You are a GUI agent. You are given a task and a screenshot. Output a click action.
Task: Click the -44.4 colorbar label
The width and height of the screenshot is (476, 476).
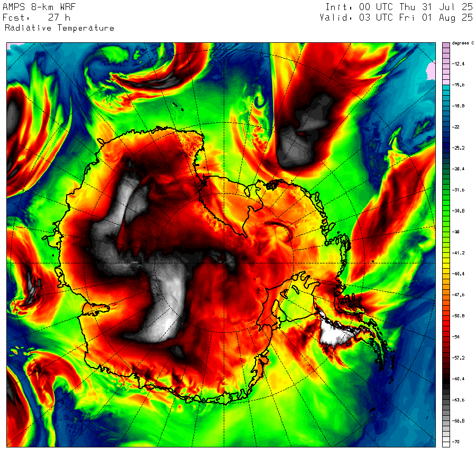(x=458, y=273)
